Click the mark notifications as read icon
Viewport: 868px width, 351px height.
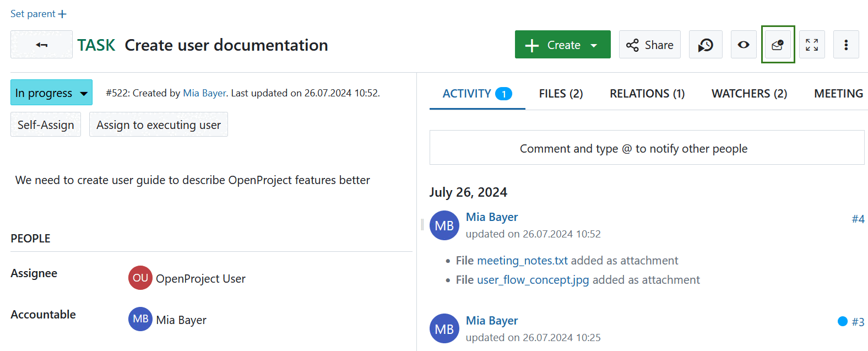point(778,45)
